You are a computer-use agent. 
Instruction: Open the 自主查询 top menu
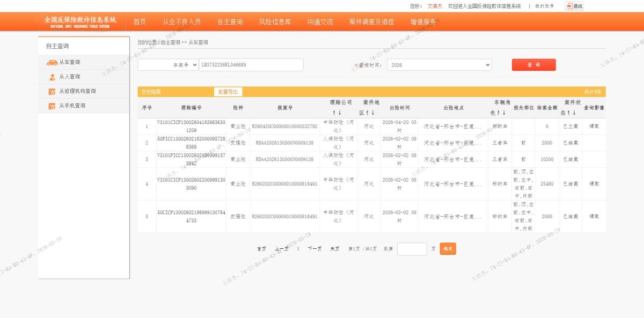(x=230, y=22)
